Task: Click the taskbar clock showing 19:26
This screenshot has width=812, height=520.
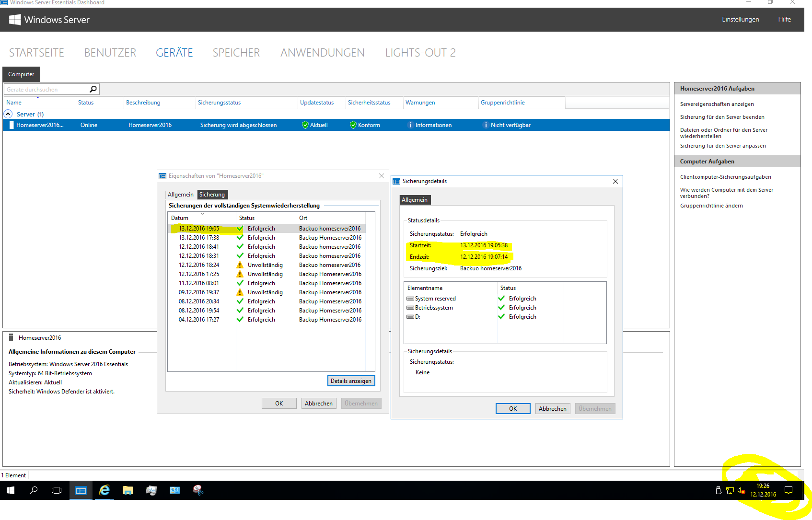Action: tap(763, 490)
